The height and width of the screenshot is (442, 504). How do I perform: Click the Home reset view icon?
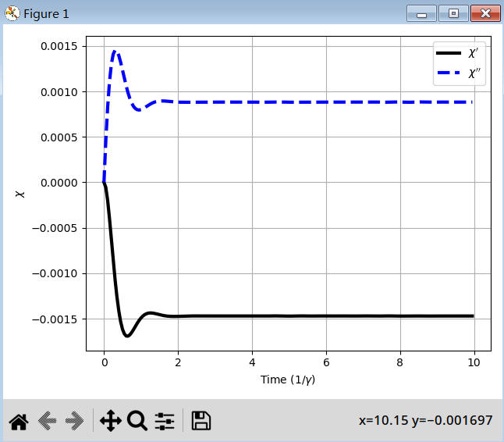tap(18, 422)
